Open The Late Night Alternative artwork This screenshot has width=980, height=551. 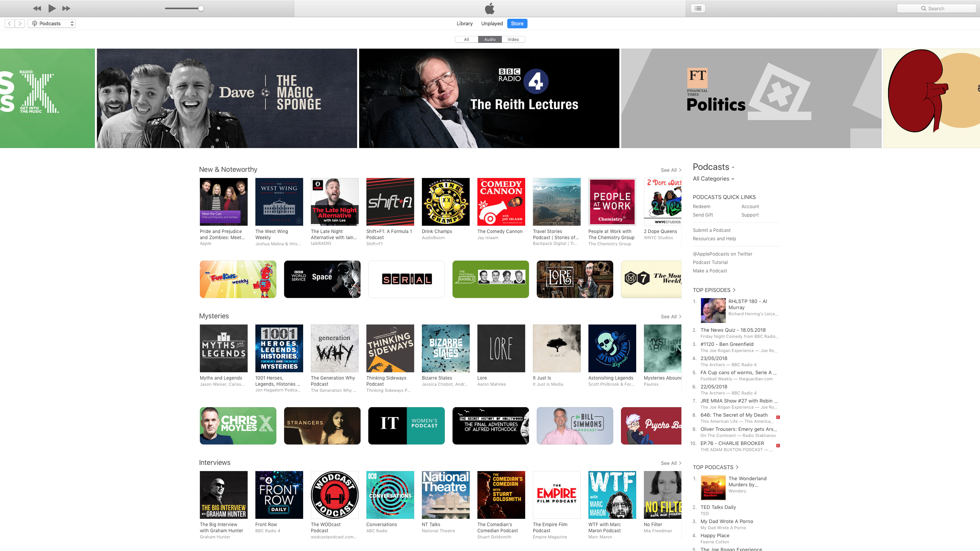coord(335,202)
